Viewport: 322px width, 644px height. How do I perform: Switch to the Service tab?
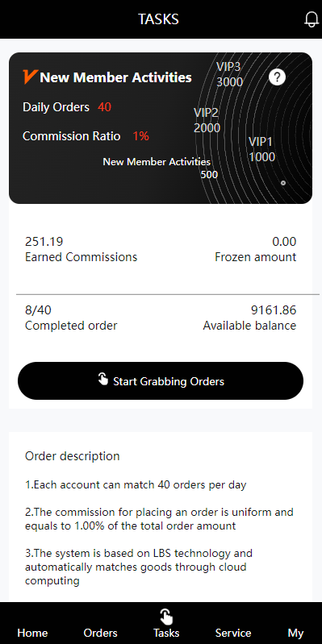pos(233,633)
